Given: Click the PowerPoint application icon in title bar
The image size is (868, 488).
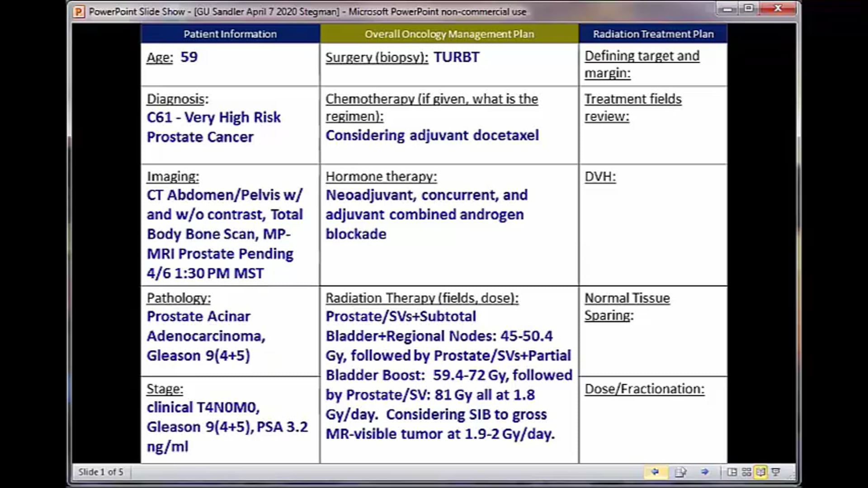Looking at the screenshot, I should coord(80,12).
